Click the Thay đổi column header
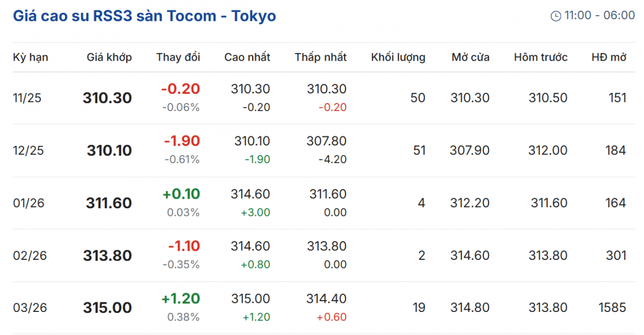Viewport: 644px width, 335px height. (x=178, y=57)
